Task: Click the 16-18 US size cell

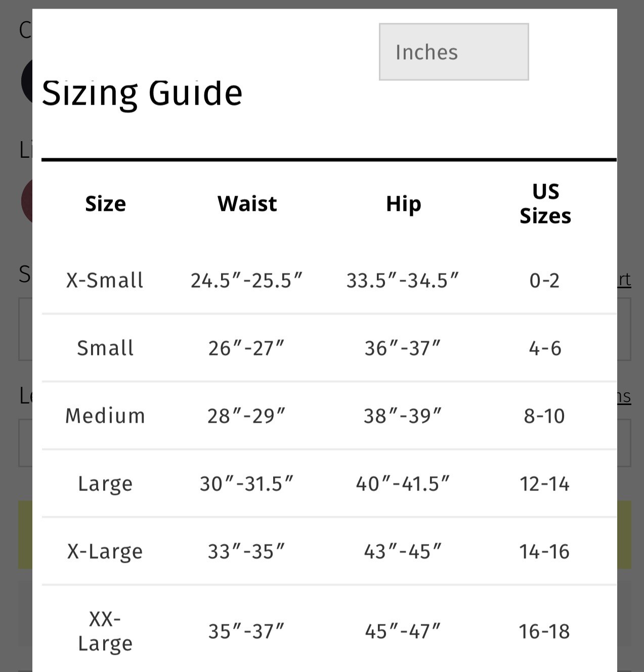Action: click(x=544, y=632)
